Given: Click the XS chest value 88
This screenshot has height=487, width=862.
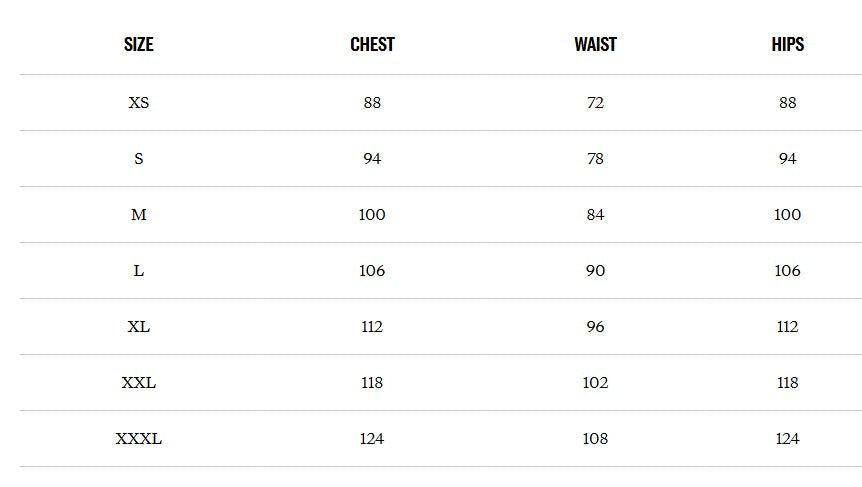Looking at the screenshot, I should pos(372,102).
